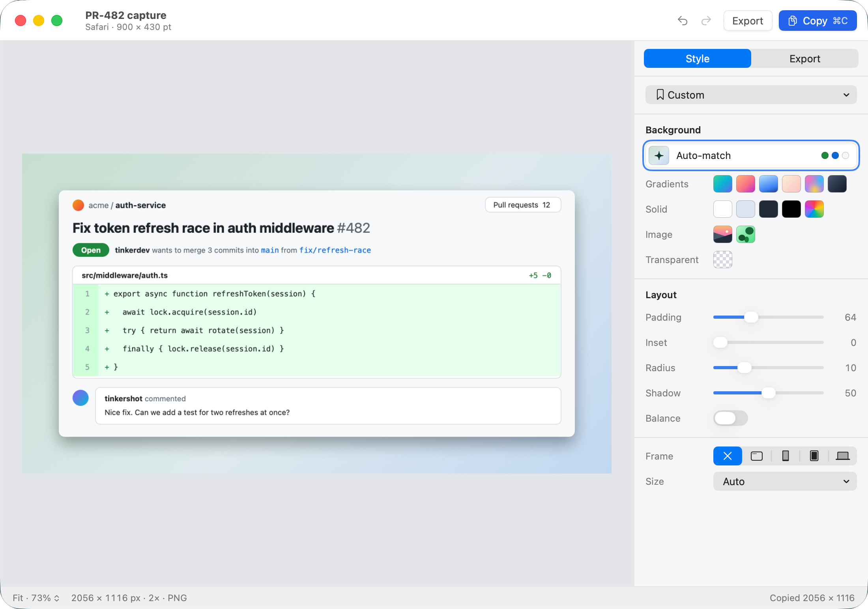Open the Size Auto dropdown
Image resolution: width=868 pixels, height=609 pixels.
click(785, 481)
